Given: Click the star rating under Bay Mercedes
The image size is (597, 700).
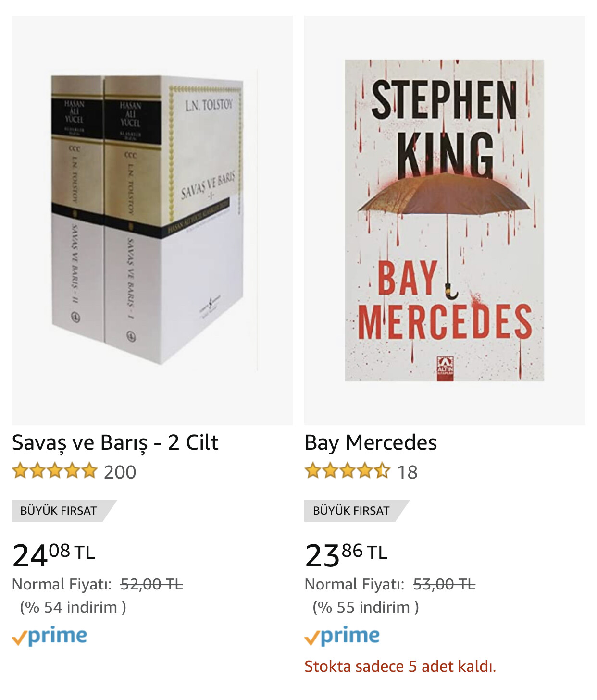Looking at the screenshot, I should pyautogui.click(x=347, y=471).
